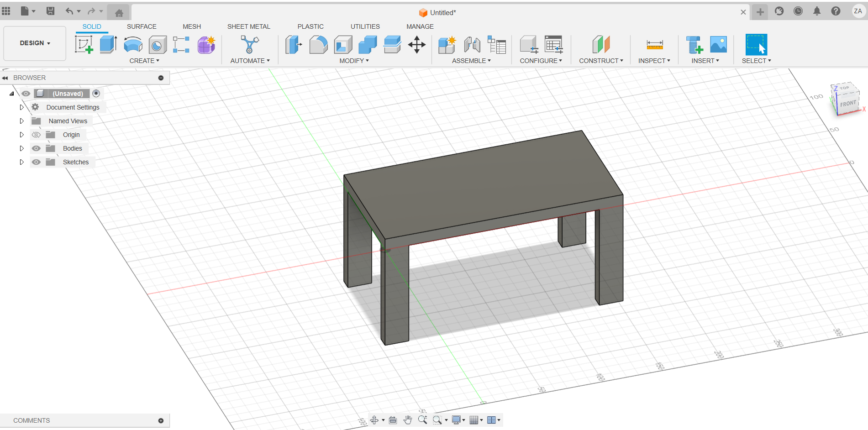This screenshot has height=430, width=868.
Task: Show the hidden Origin folder
Action: 36,135
